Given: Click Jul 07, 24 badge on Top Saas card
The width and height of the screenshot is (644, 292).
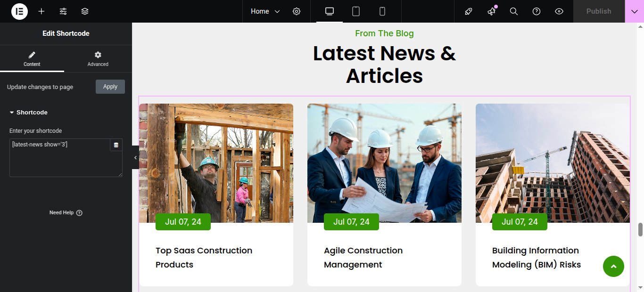Looking at the screenshot, I should pos(183,222).
